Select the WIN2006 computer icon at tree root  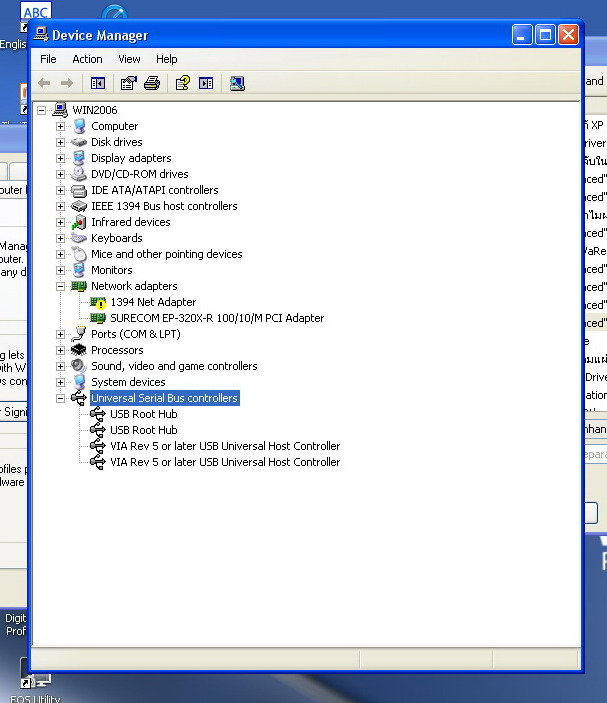[60, 110]
